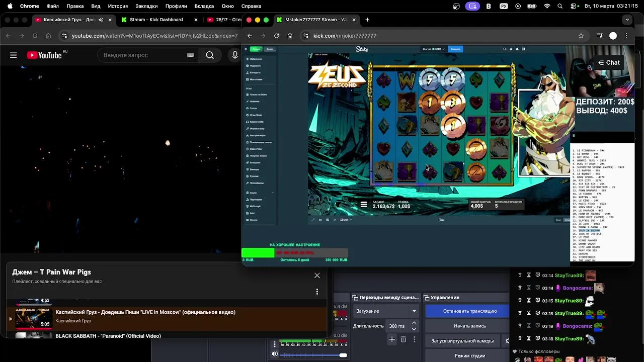Delete the scene transition with the trash icon
This screenshot has height=362, width=644.
click(404, 339)
